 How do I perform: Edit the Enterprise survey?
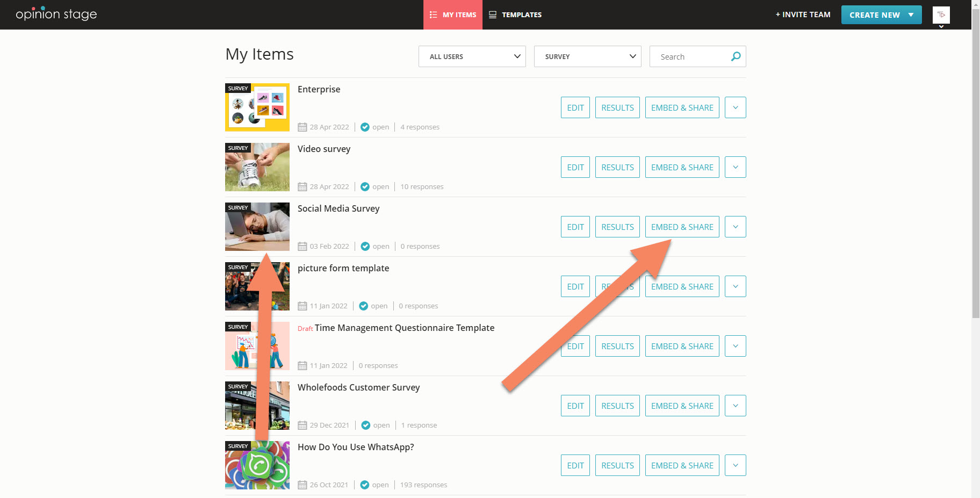[575, 107]
